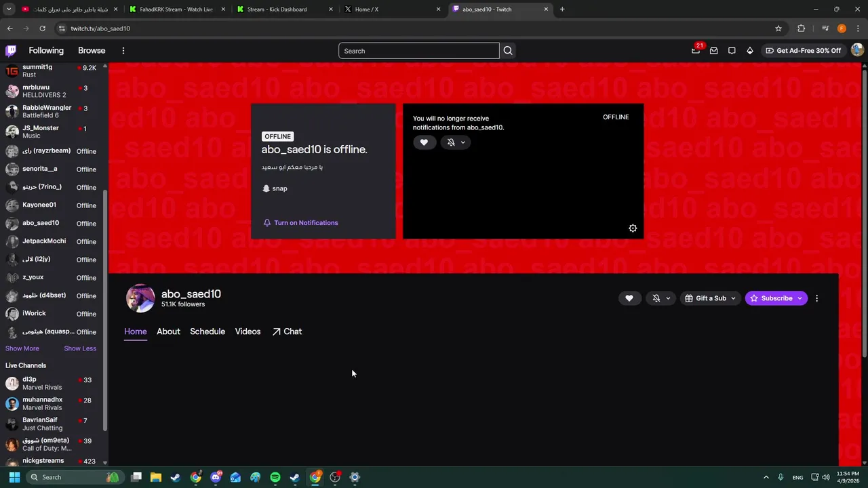The height and width of the screenshot is (488, 868).
Task: Expand the overlay notification dropdown arrow
Action: (462, 142)
